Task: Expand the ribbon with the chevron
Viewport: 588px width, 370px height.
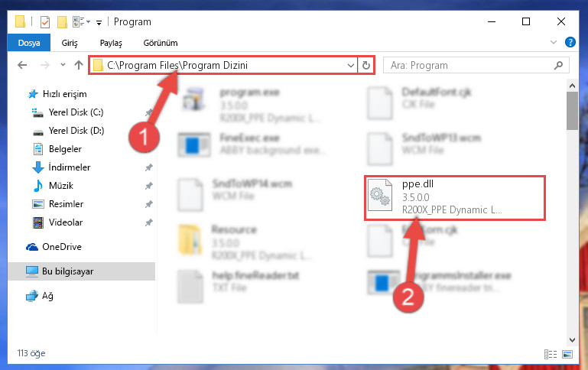Action: click(x=553, y=42)
